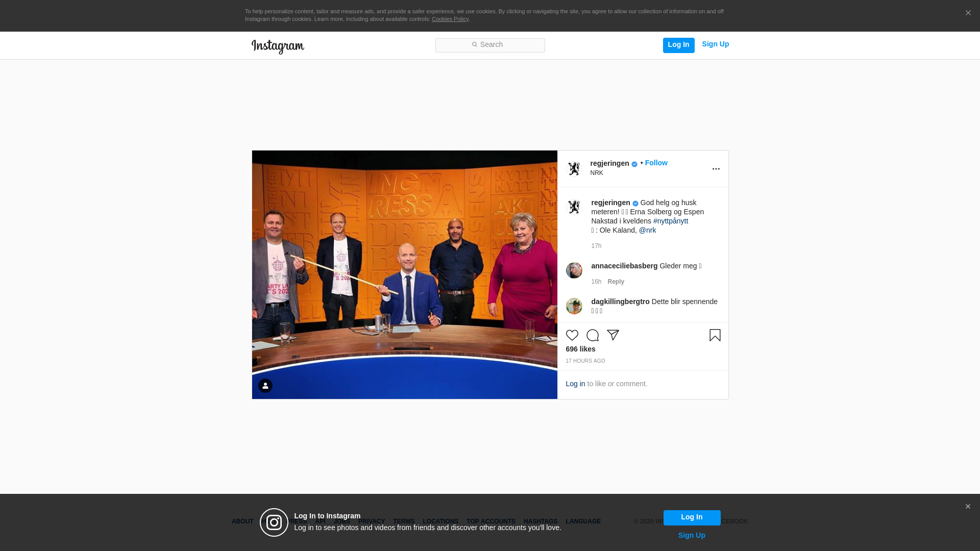Open the LANGUAGE selector in footer
Screen dimensions: 980x551
pyautogui.click(x=583, y=522)
